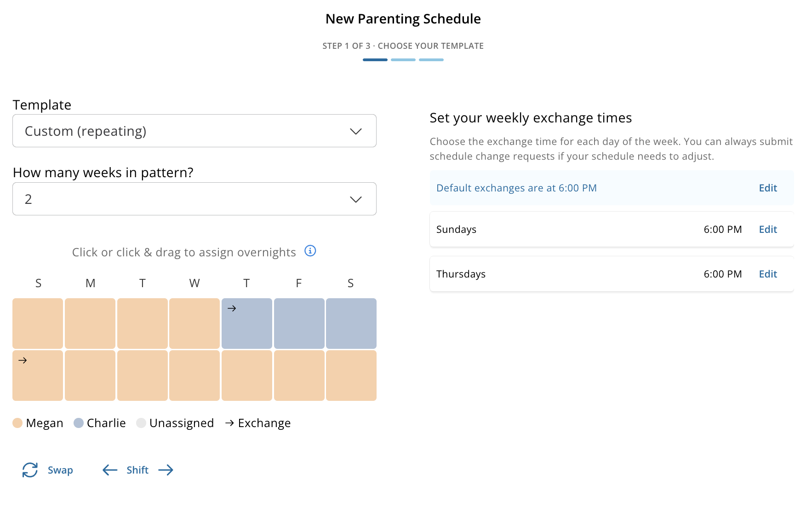Toggle Friday week one overnight cell
This screenshot has width=812, height=509.
[x=299, y=324]
